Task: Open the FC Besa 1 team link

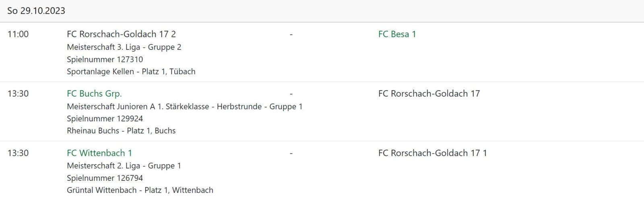Action: pyautogui.click(x=397, y=34)
